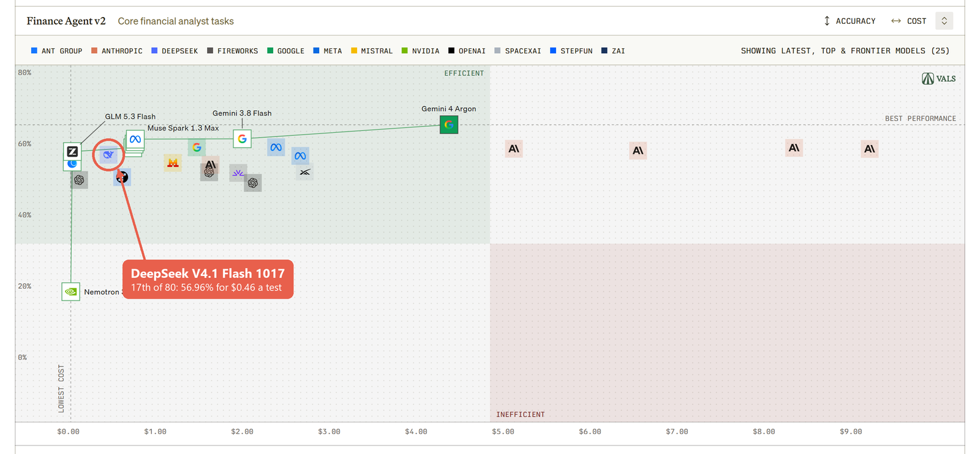
Task: Click the Nvidia Nemotron marker
Action: [x=71, y=292]
